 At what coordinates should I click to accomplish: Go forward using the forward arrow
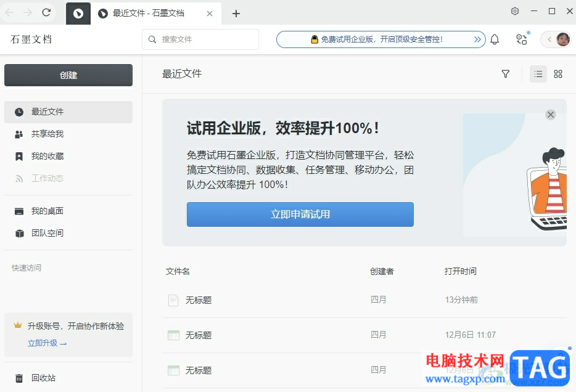28,12
